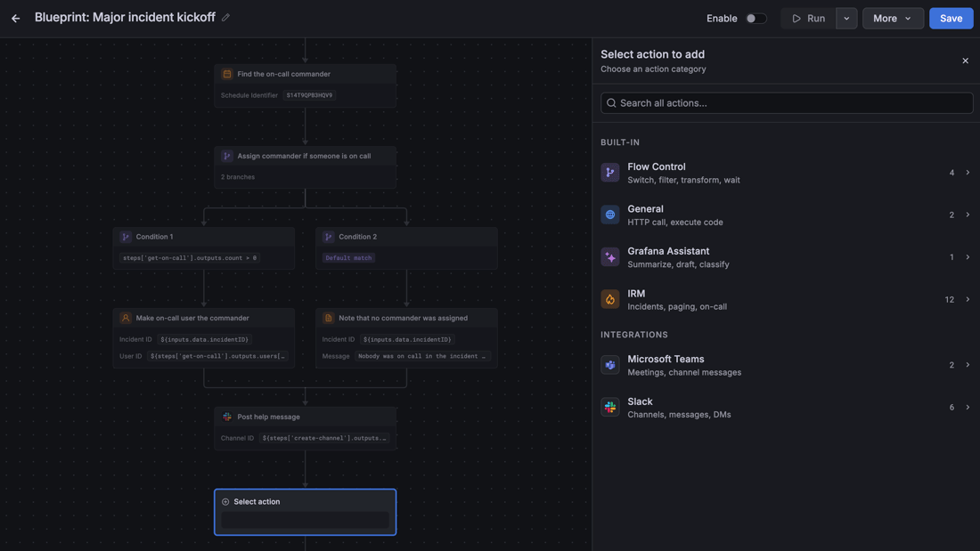Viewport: 980px width, 551px height.
Task: Open the Grafana Assistant category
Action: [x=787, y=256]
